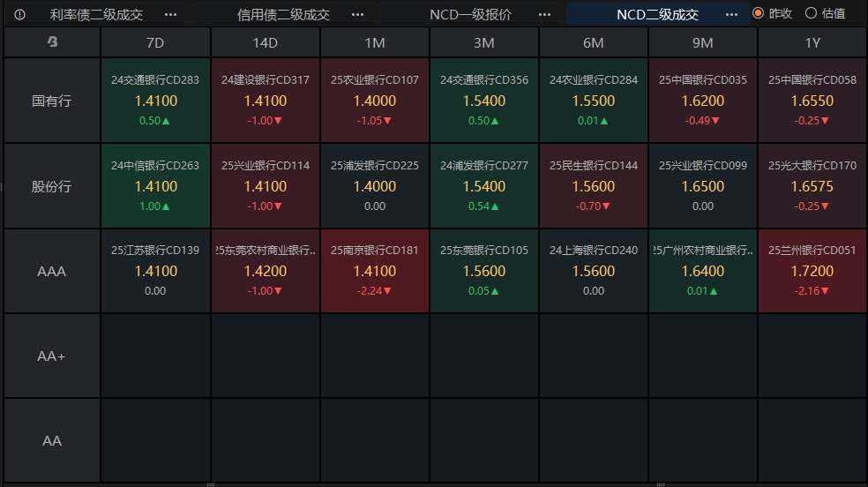Click the info icon beside 利率债二级成交
This screenshot has width=868, height=487.
click(x=20, y=14)
